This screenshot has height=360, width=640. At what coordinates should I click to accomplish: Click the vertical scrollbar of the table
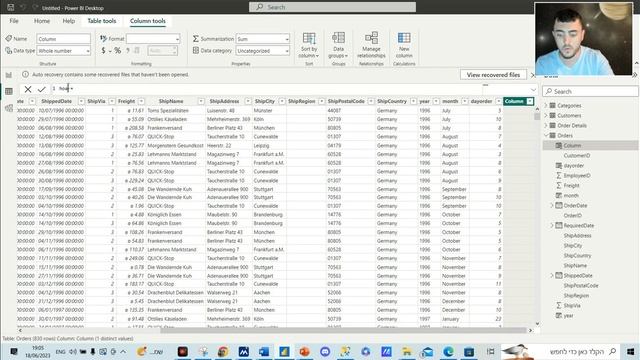pyautogui.click(x=537, y=117)
